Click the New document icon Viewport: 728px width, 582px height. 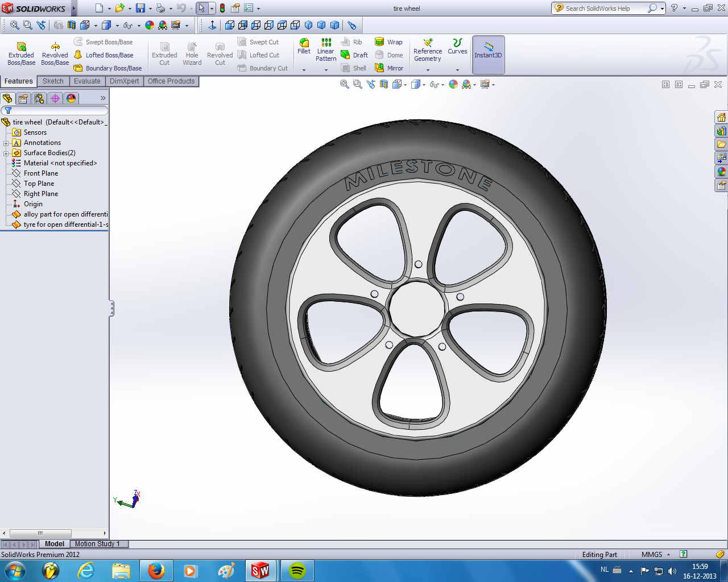point(99,8)
